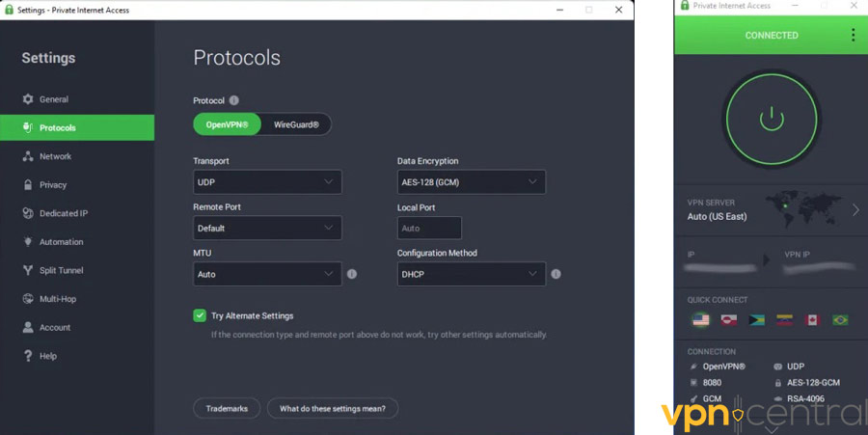Click the Help question mark icon

28,356
